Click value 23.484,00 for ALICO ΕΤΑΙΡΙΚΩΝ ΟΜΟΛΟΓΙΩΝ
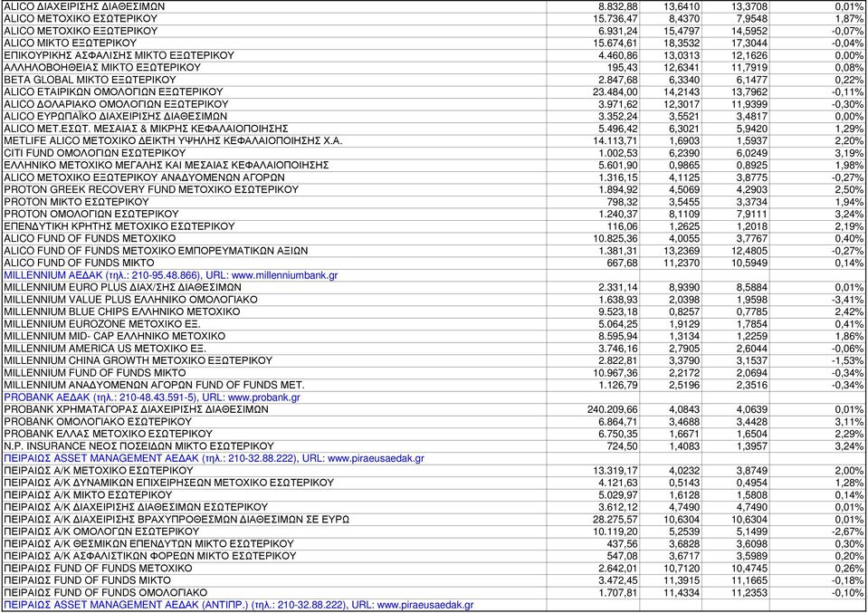 click(x=615, y=92)
